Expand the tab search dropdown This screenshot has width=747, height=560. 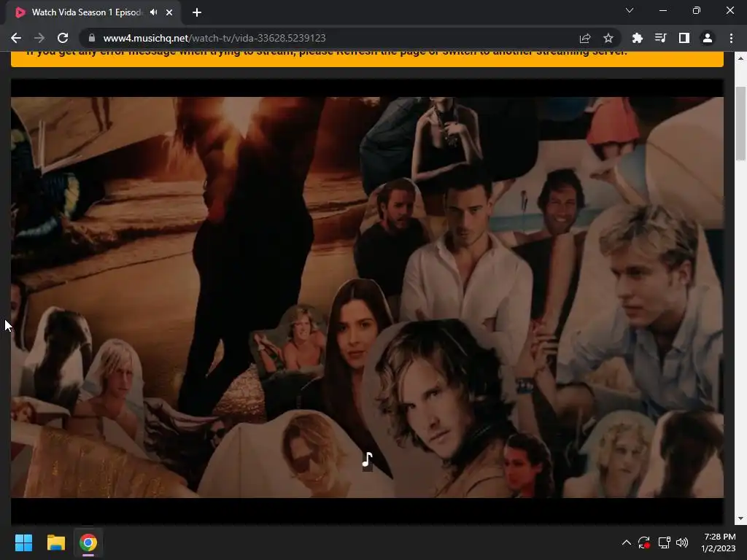click(630, 10)
